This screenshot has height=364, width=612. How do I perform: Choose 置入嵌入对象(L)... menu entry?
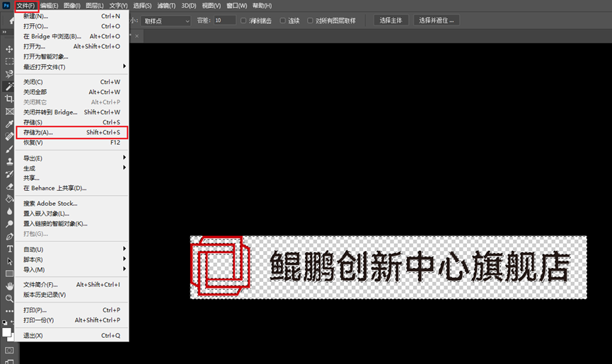(71, 213)
